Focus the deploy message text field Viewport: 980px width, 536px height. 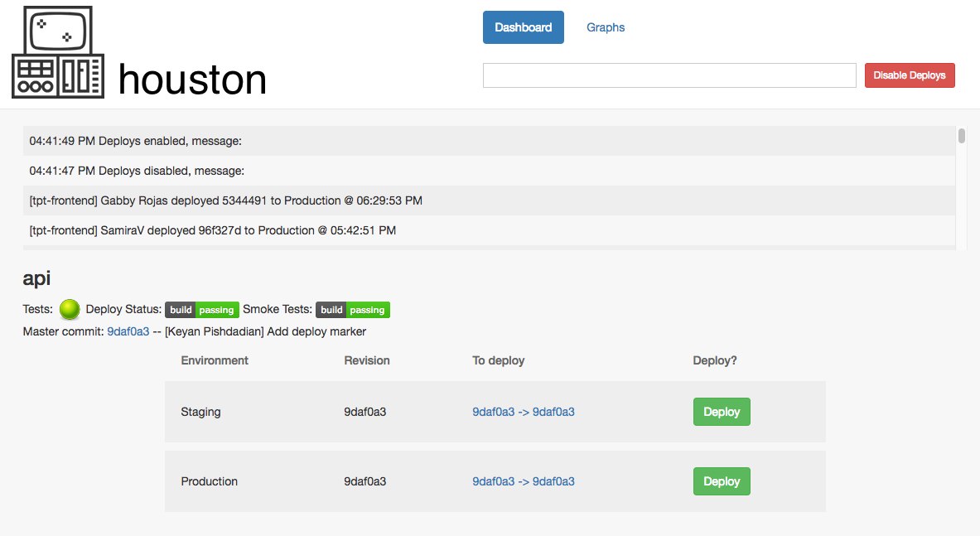pyautogui.click(x=669, y=75)
